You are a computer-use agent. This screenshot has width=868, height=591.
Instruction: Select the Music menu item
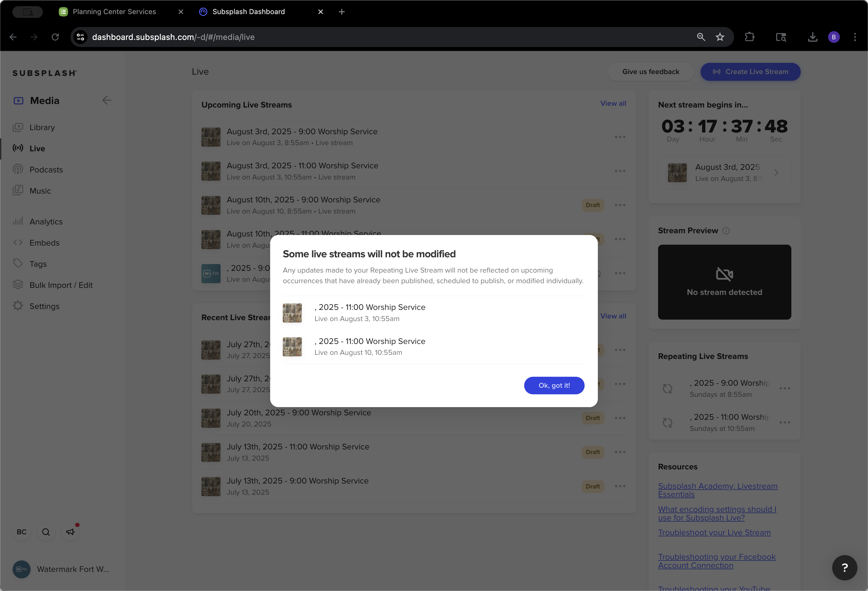click(x=40, y=191)
